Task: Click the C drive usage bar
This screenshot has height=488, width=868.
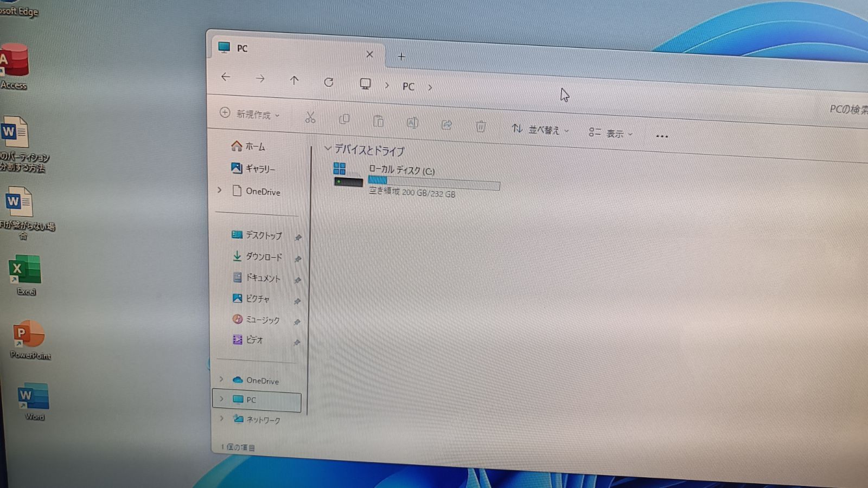Action: click(434, 183)
